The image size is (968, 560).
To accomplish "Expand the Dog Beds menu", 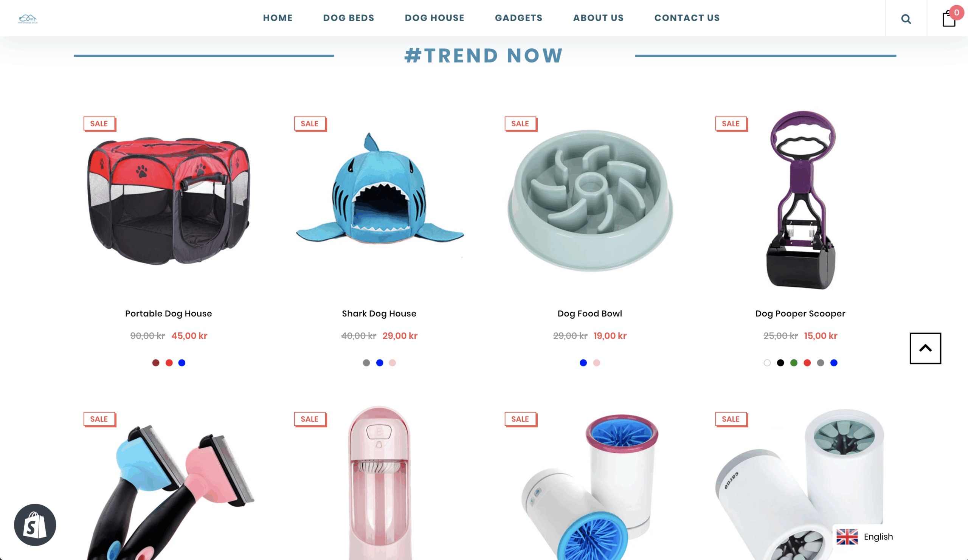I will pyautogui.click(x=348, y=18).
